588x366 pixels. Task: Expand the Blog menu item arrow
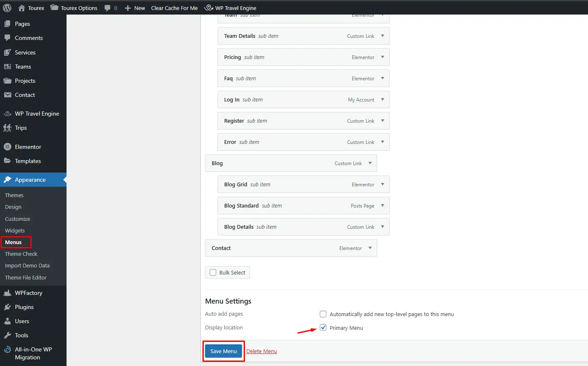coord(370,163)
